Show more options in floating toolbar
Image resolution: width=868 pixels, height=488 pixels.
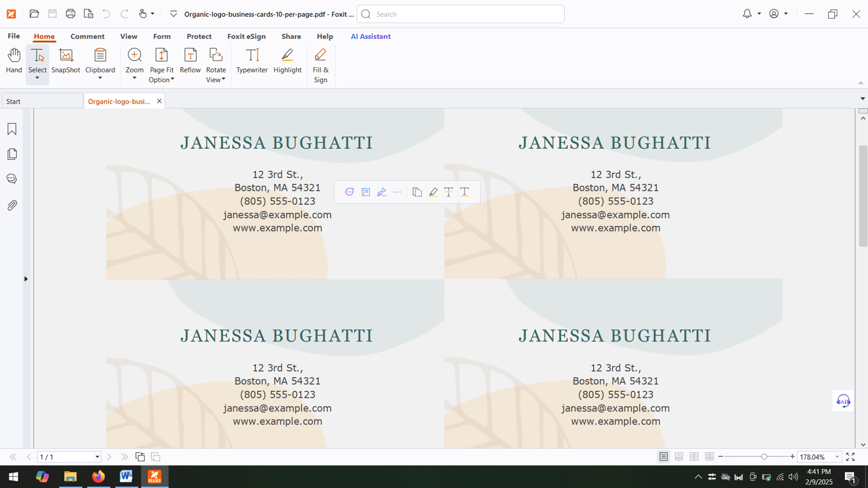tap(398, 192)
